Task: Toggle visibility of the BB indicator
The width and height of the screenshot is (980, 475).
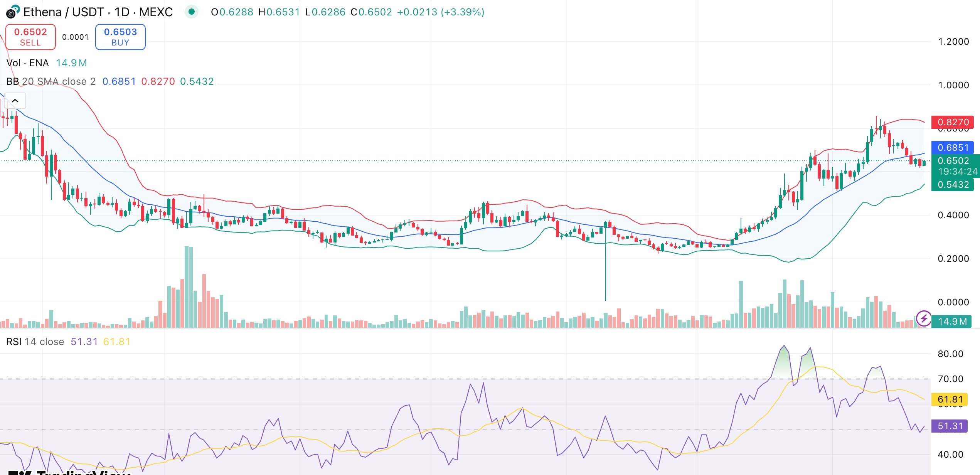Action: [x=231, y=81]
